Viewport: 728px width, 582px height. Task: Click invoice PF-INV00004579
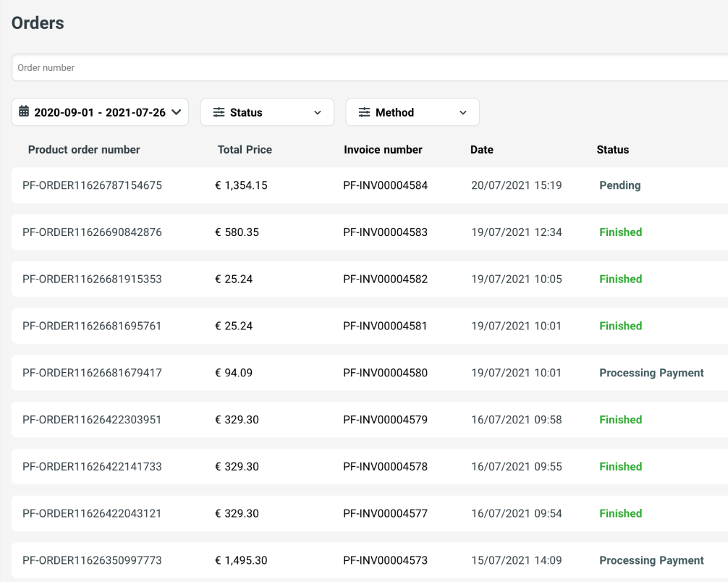pyautogui.click(x=386, y=420)
